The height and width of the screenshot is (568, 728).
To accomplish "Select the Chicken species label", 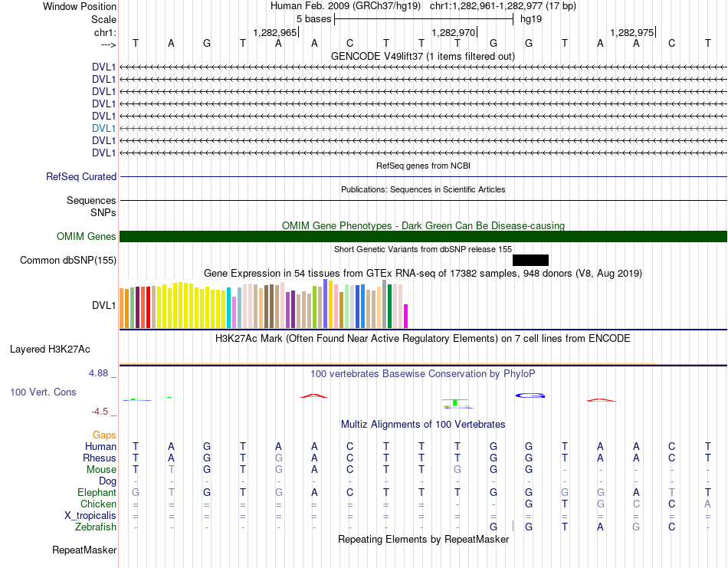I will [x=97, y=504].
